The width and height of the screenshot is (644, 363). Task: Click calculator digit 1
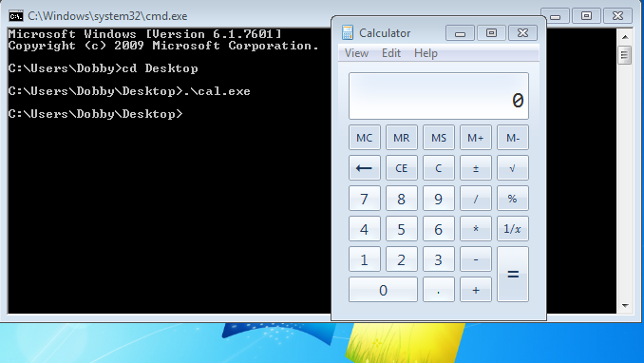[365, 259]
